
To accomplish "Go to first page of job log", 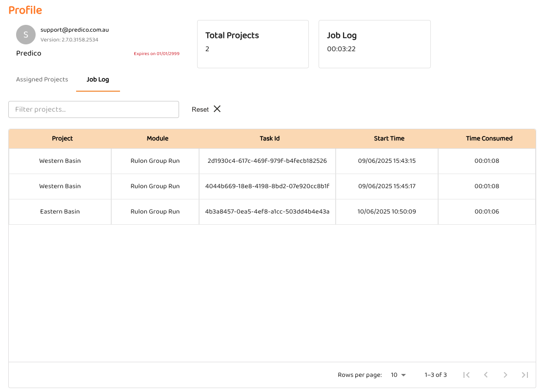I will pos(466,375).
